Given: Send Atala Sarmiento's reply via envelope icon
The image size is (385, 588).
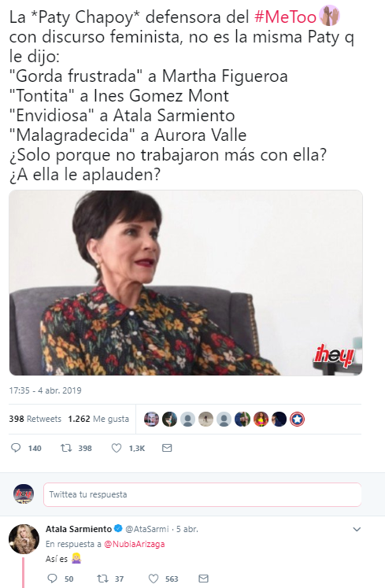Looking at the screenshot, I should [x=203, y=579].
